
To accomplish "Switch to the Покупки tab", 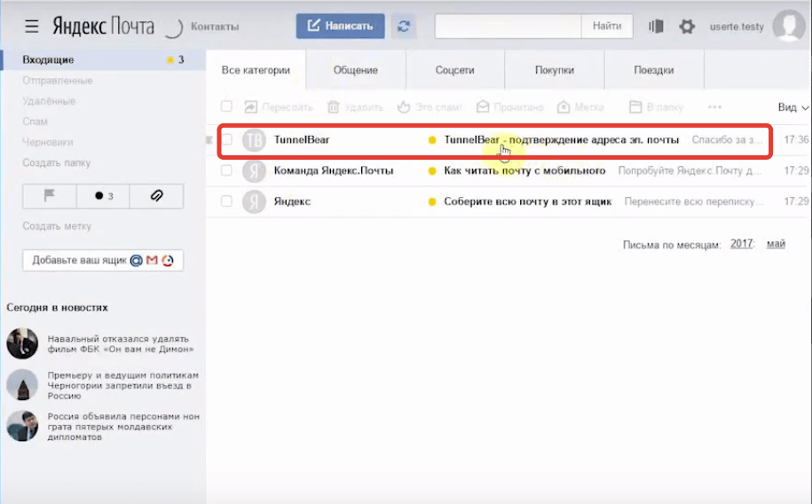I will [x=554, y=70].
